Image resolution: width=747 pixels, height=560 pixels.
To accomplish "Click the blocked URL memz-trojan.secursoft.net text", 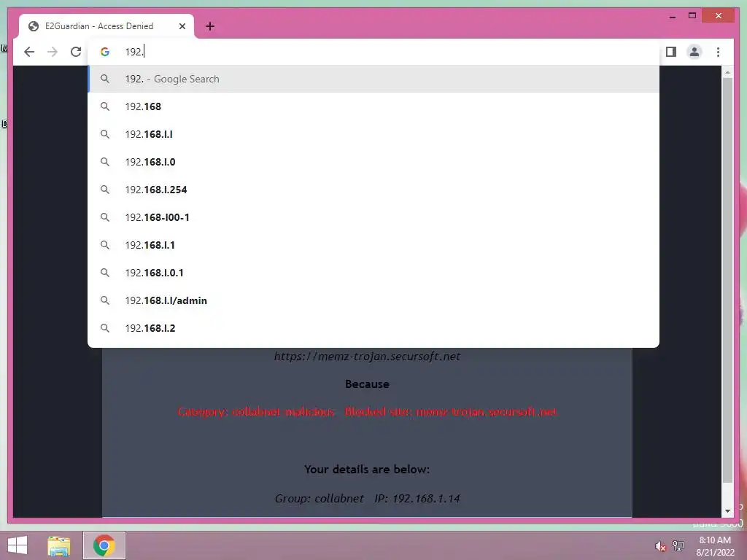I will 368,356.
